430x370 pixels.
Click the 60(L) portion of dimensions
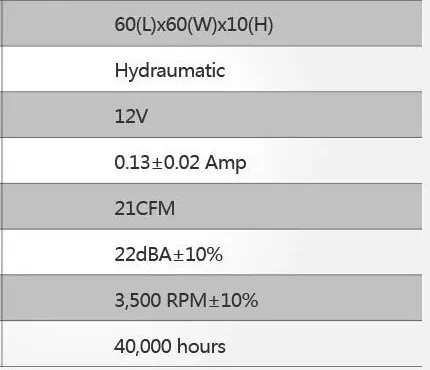(x=135, y=25)
